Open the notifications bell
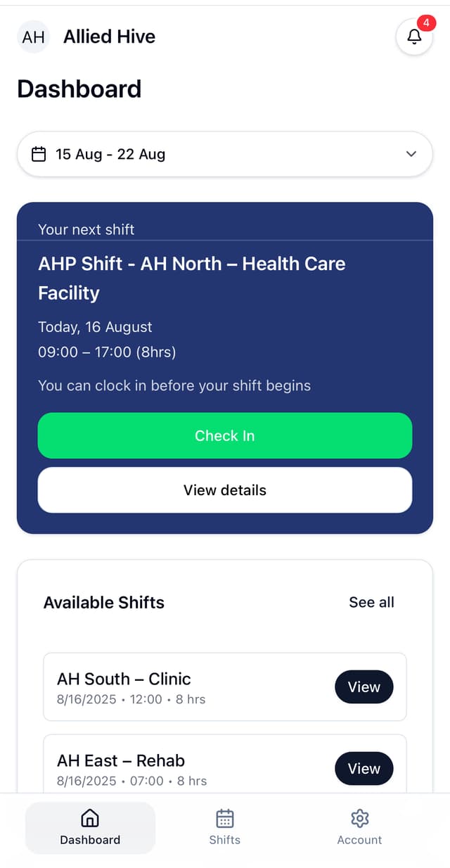 (x=414, y=37)
